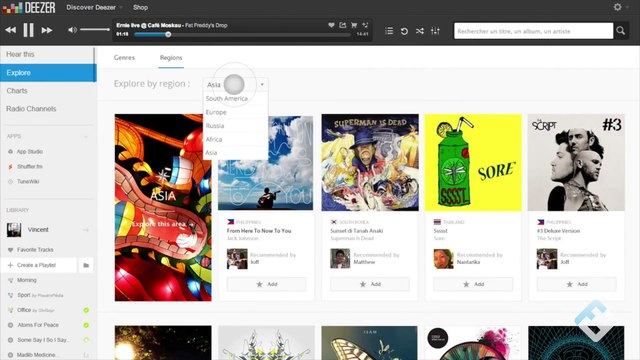Create a new folder icon
The width and height of the screenshot is (640, 360).
(86, 265)
